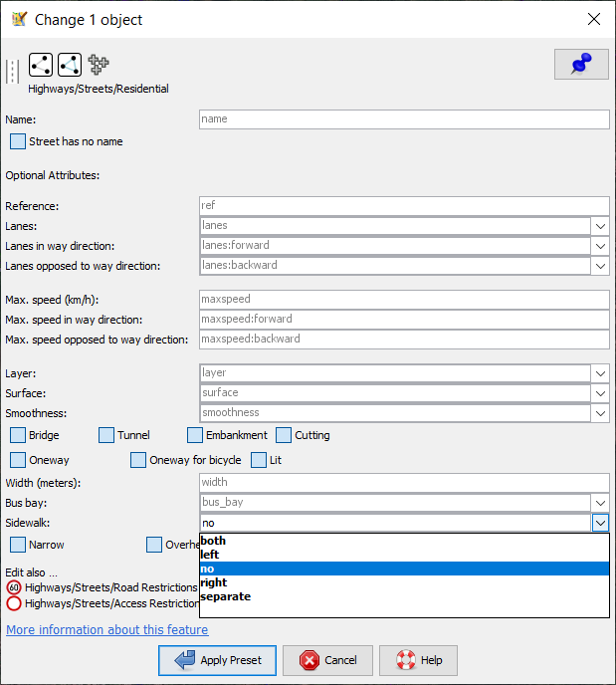616x685 pixels.
Task: Open Highways/Streets/Road Restrictions preset link
Action: pyautogui.click(x=110, y=587)
